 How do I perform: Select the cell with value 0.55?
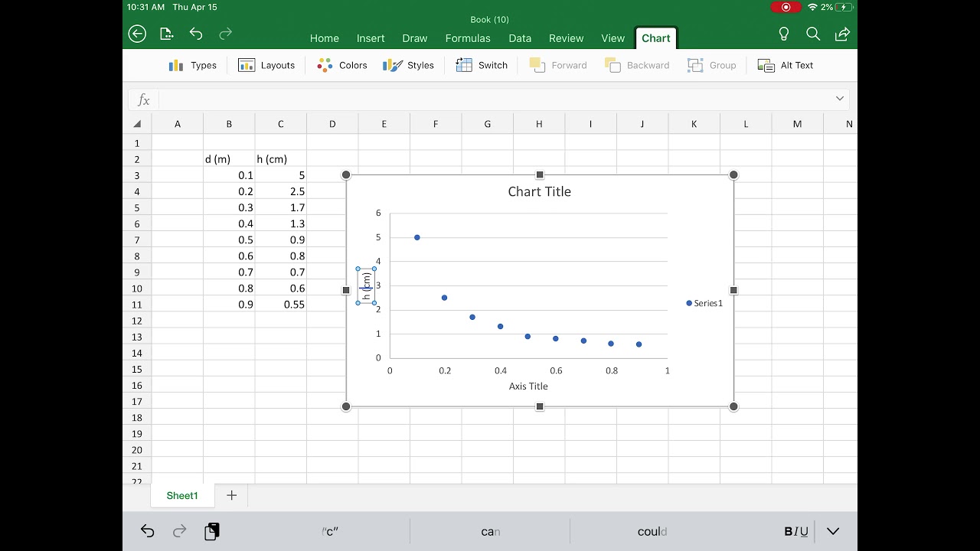[x=281, y=305]
